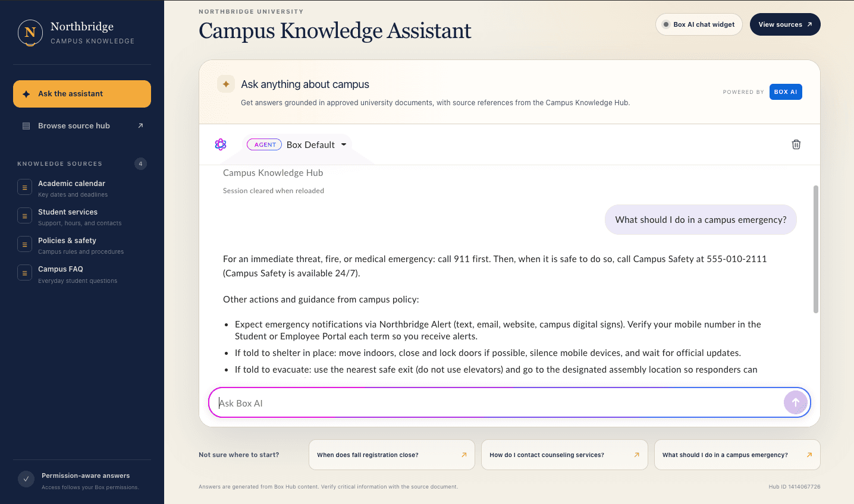The height and width of the screenshot is (504, 854).
Task: Click the BOX AI powered-by badge
Action: click(x=786, y=92)
